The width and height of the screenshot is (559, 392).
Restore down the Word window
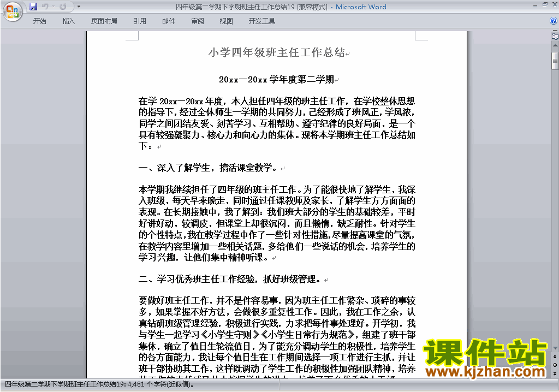click(x=545, y=4)
